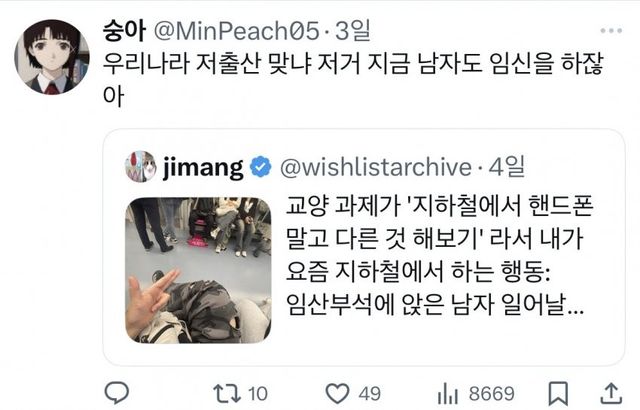The image size is (640, 410).
Task: Retweet using the arrows icon
Action: 227,394
